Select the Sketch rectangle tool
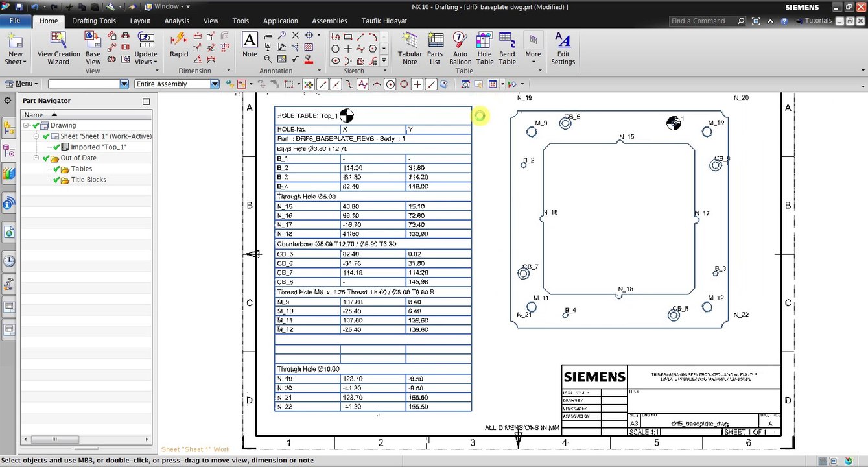868x467 pixels. tap(348, 37)
